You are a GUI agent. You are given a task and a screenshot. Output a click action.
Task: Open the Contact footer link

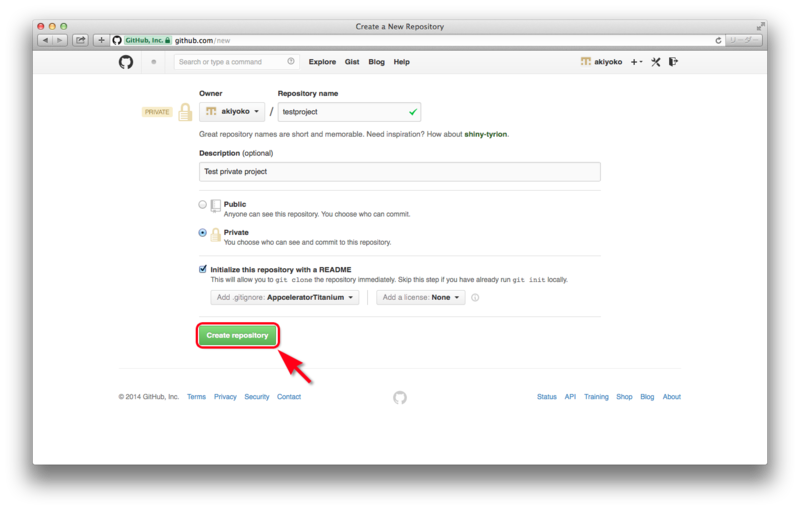[x=289, y=397]
